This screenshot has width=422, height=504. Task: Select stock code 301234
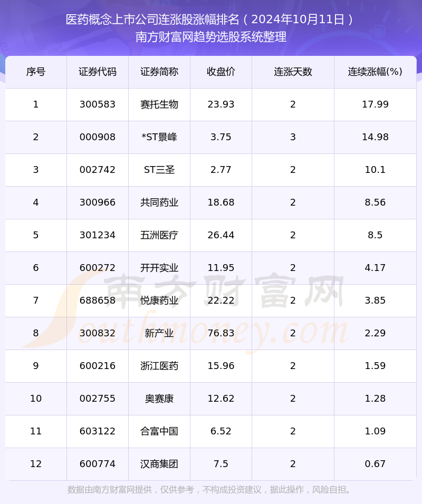(98, 235)
